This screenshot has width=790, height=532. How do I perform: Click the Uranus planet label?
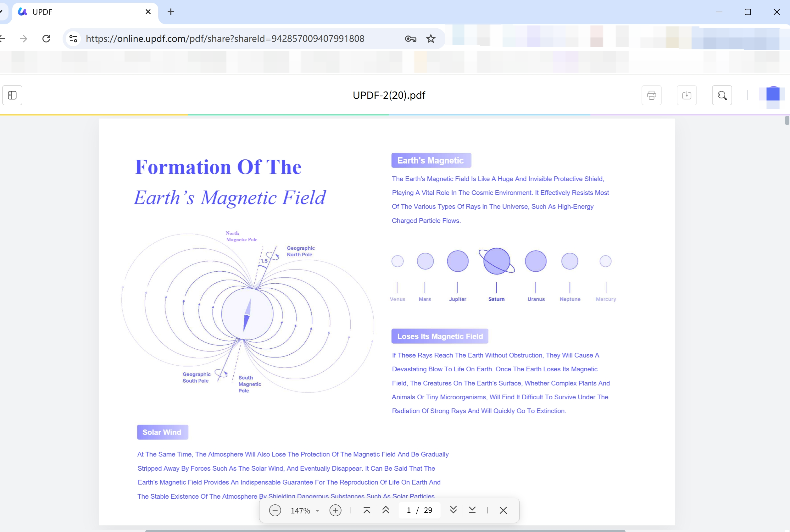tap(536, 299)
